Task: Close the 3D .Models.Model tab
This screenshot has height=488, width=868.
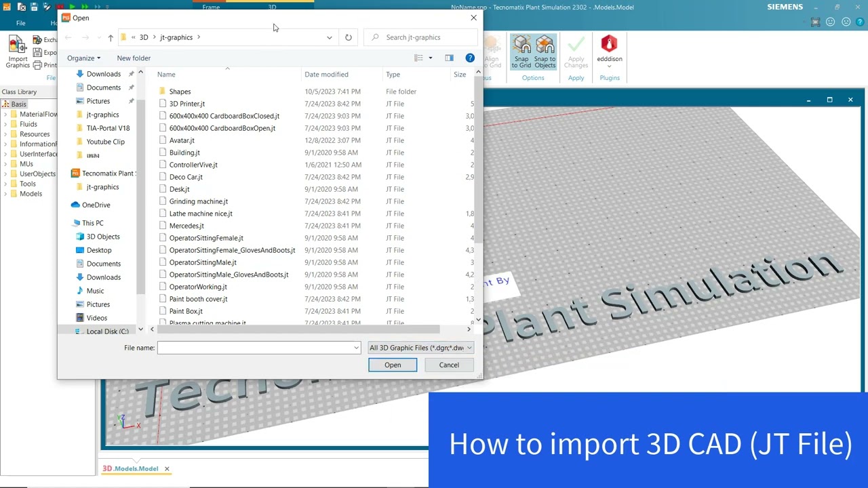Action: (167, 469)
